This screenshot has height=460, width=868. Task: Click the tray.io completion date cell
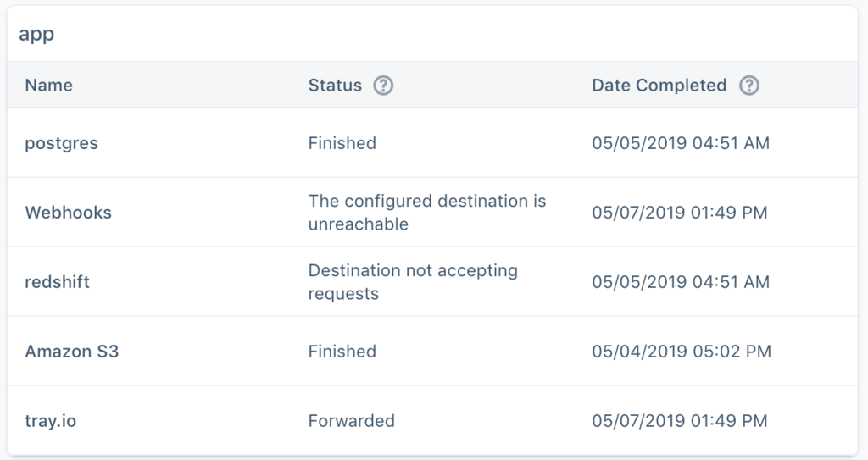click(x=679, y=421)
